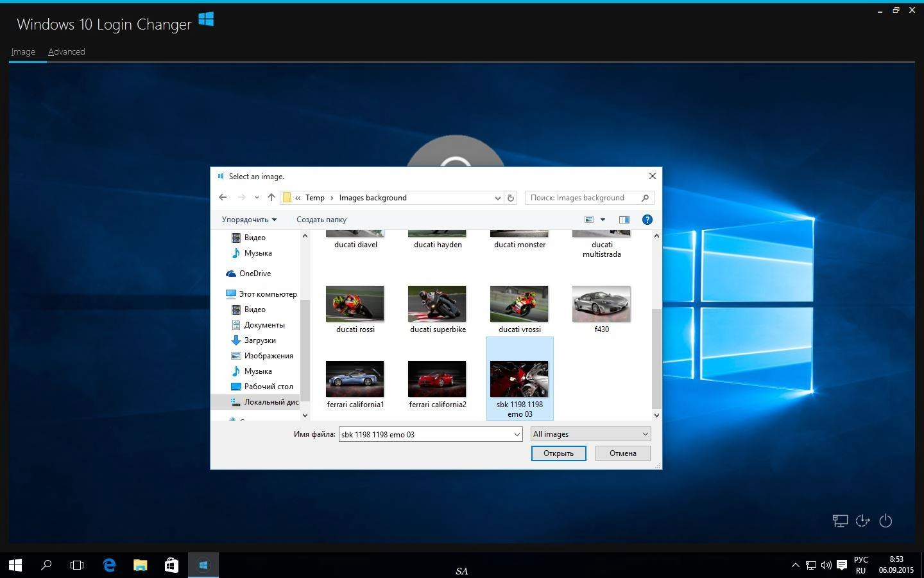Toggle the preview pane icon
The image size is (924, 578).
tap(624, 220)
